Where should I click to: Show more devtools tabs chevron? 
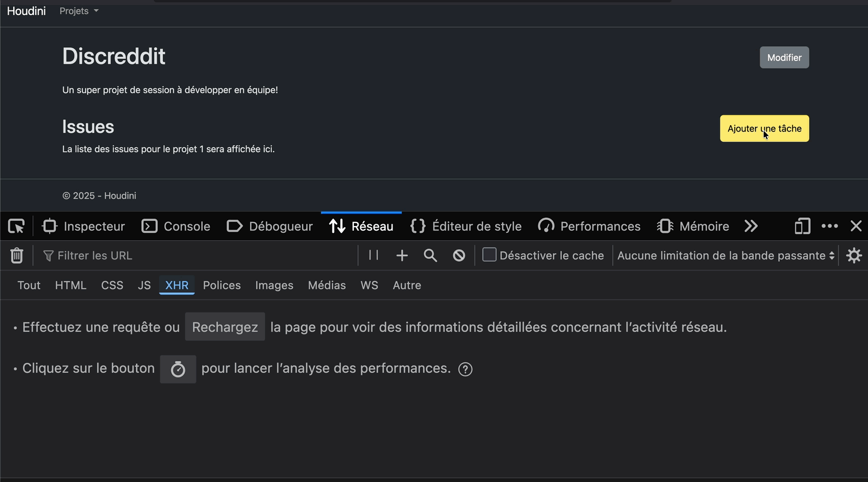[750, 227]
